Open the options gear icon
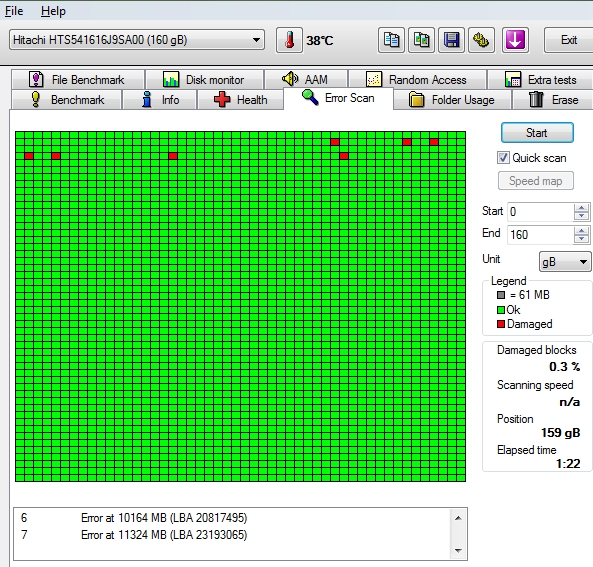 (x=481, y=40)
